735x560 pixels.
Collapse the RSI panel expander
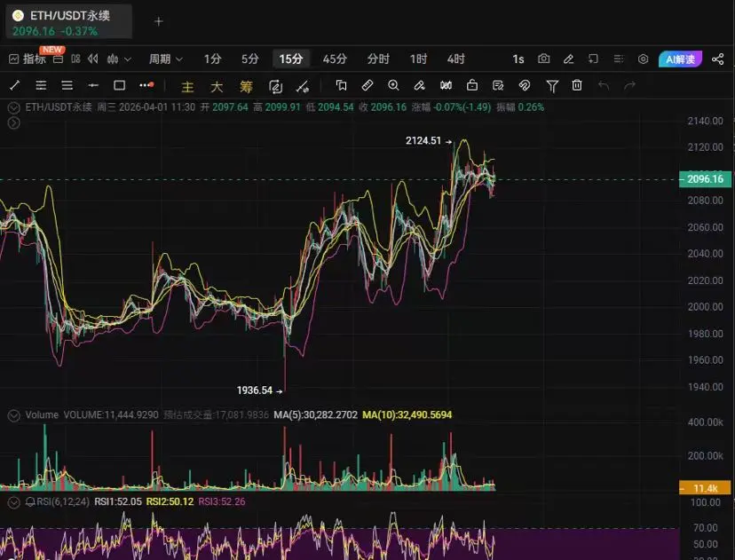(13, 502)
